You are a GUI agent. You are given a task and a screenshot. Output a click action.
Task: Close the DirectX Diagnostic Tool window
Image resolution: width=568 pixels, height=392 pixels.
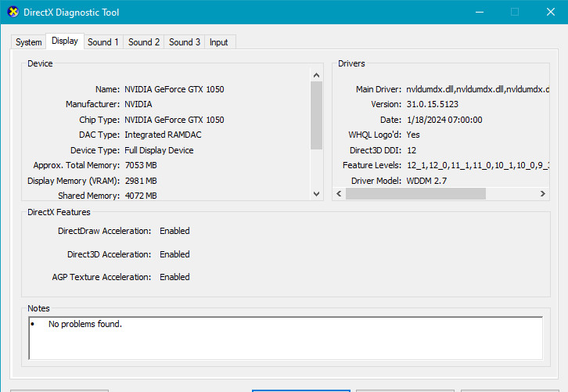[550, 12]
